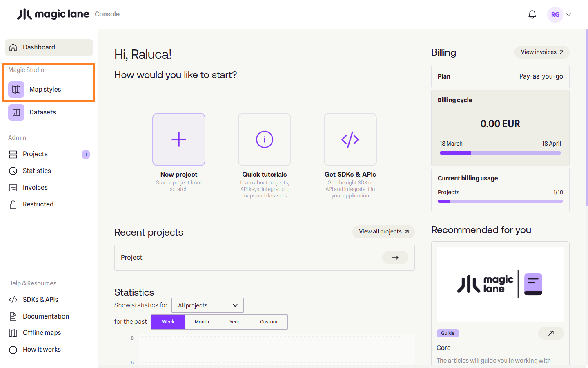Expand the account menu chevron
Image resolution: width=588 pixels, height=368 pixels.
pyautogui.click(x=569, y=15)
